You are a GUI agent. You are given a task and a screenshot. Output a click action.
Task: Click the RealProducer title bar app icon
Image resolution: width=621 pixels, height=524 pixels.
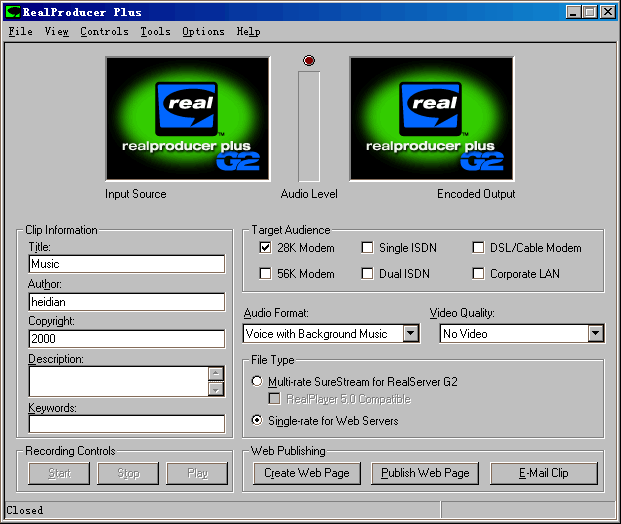point(13,12)
